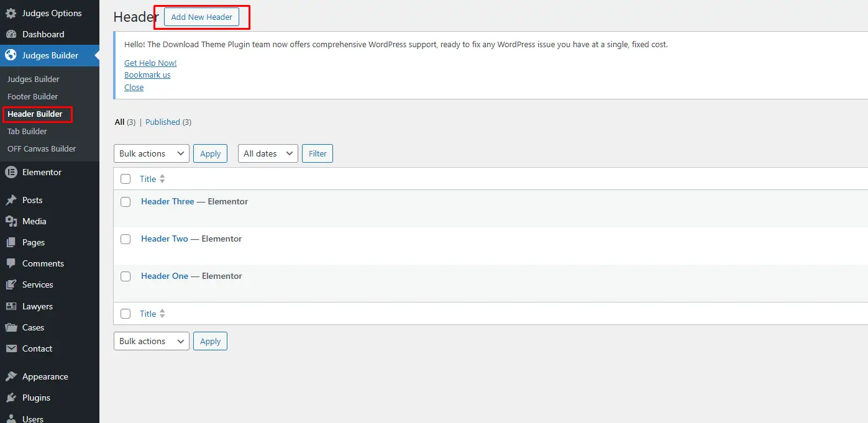Click the Services icon in sidebar
Screen dimensions: 868x423
point(11,284)
